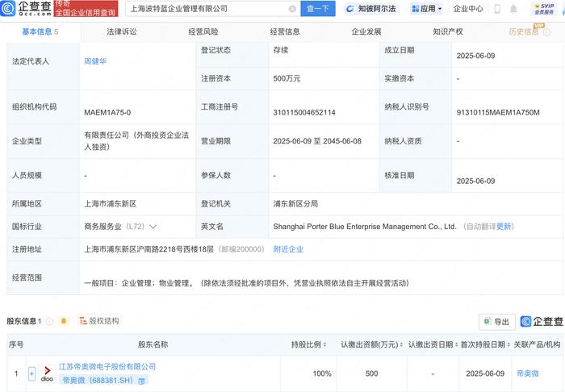Click the 2025-06-09 至 2045-06-08 term

point(317,141)
